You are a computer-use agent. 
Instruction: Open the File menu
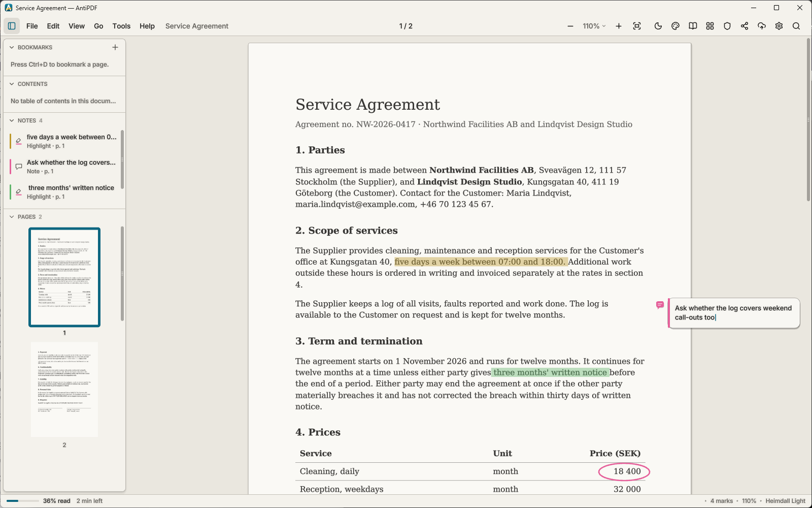pos(32,26)
